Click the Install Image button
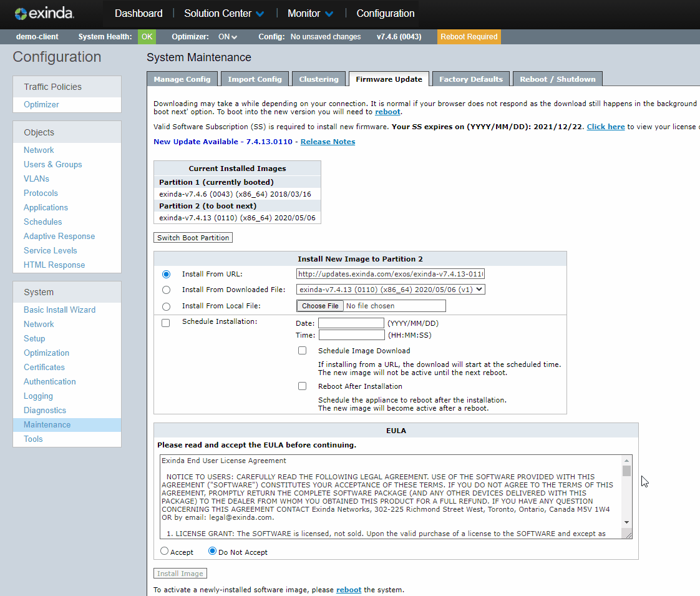 click(180, 574)
